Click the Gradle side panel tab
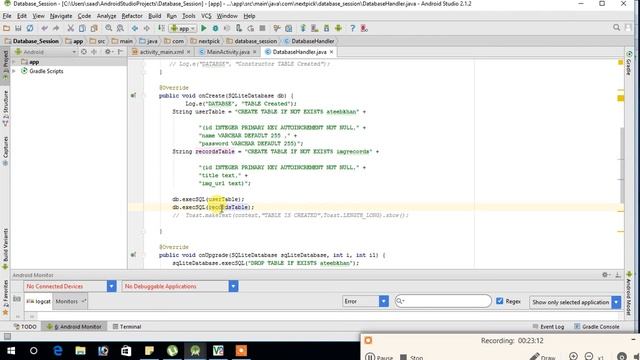This screenshot has height=360, width=640. point(629,64)
